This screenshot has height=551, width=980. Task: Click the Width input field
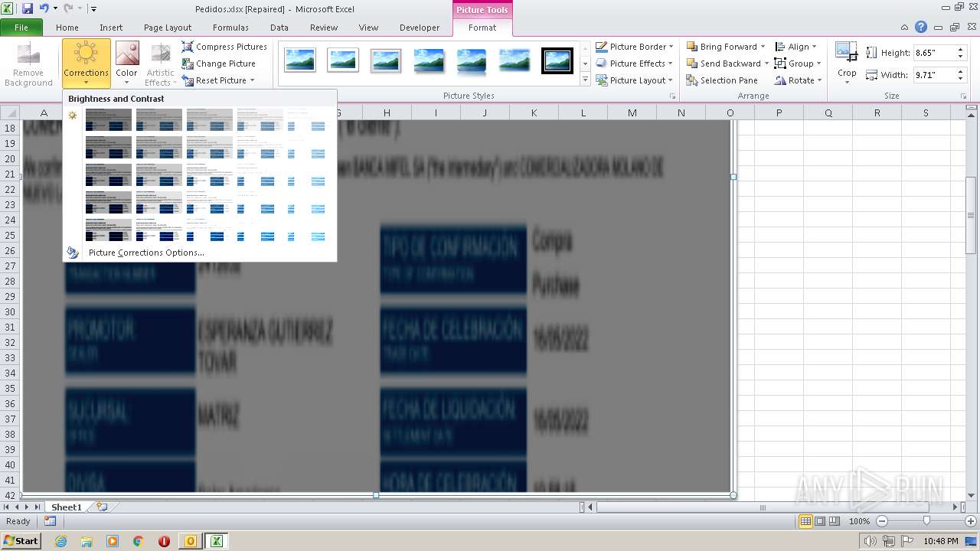click(933, 75)
